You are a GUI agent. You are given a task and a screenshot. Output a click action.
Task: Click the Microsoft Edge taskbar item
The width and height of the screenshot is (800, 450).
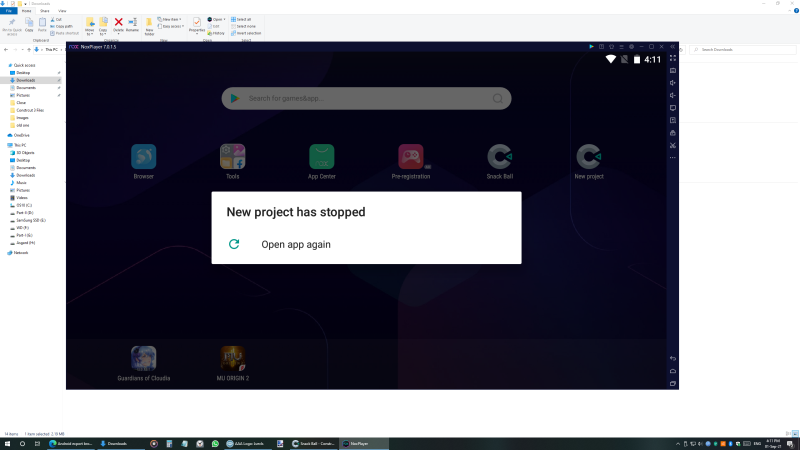coord(71,444)
